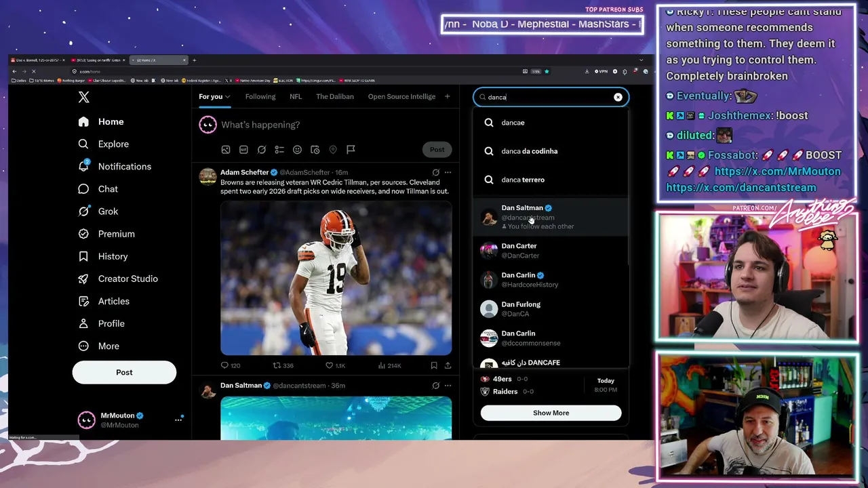Click the add location pin in composer
This screenshot has height=488, width=868.
(x=333, y=150)
